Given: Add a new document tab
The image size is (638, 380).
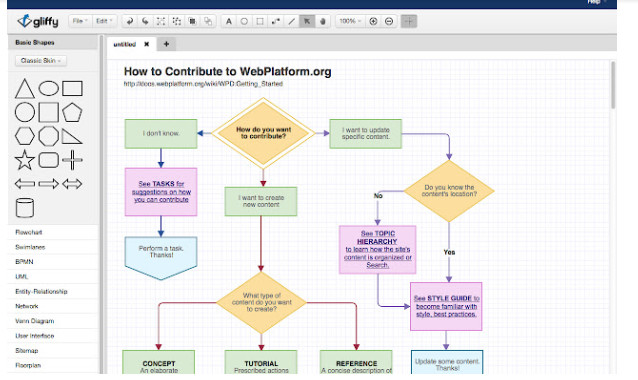Looking at the screenshot, I should click(x=166, y=44).
